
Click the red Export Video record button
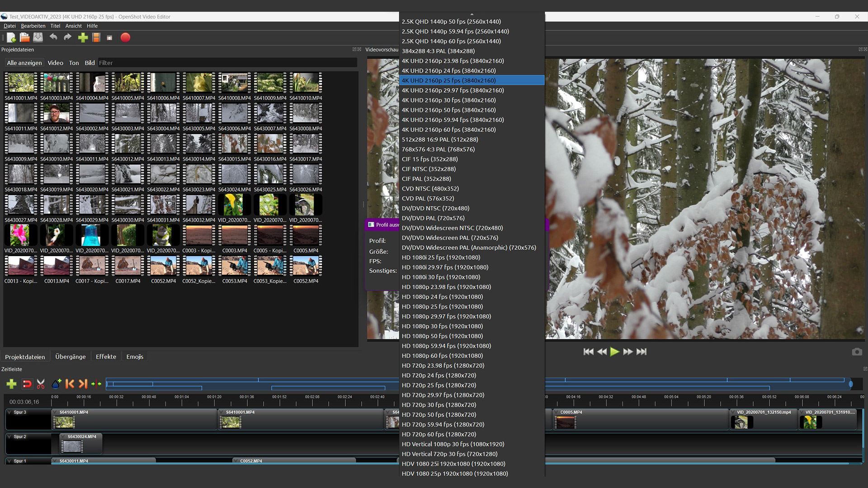125,38
